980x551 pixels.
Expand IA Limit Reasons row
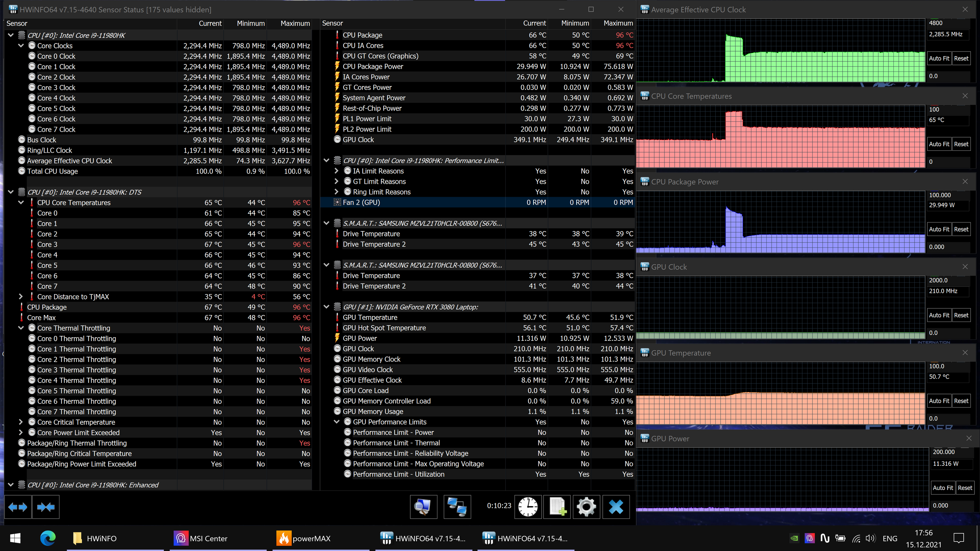(x=336, y=171)
